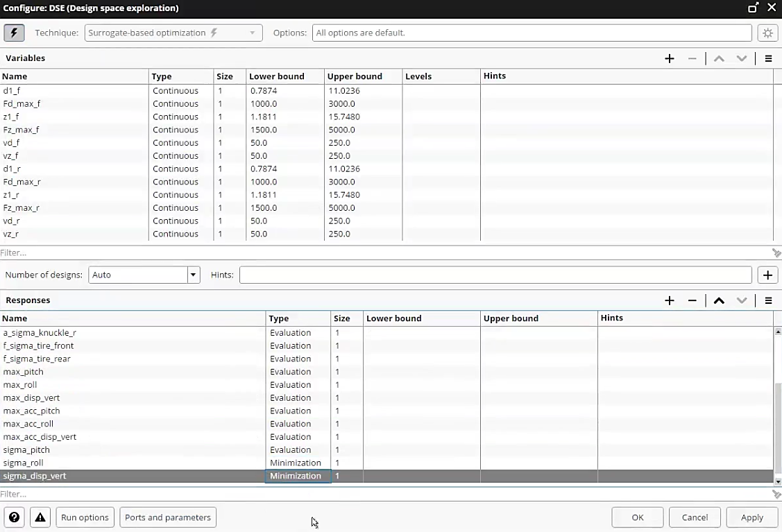This screenshot has width=782, height=532.
Task: Click the Levels column header
Action: (x=441, y=76)
